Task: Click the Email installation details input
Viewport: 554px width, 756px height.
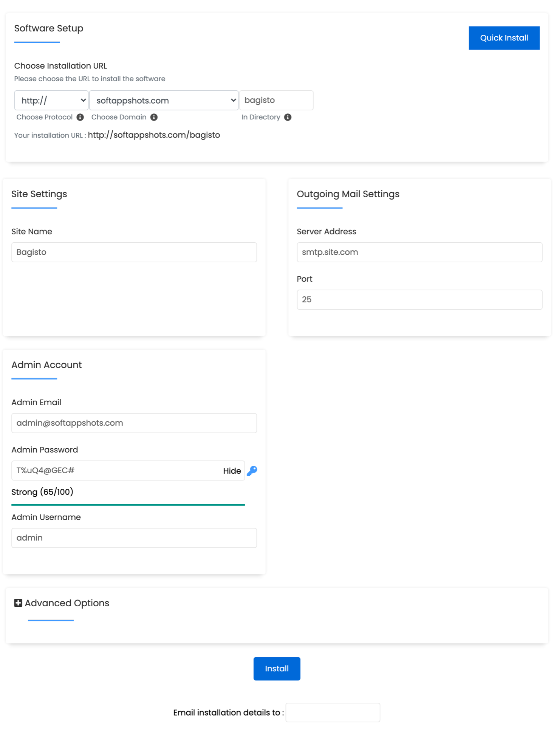Action: (333, 713)
